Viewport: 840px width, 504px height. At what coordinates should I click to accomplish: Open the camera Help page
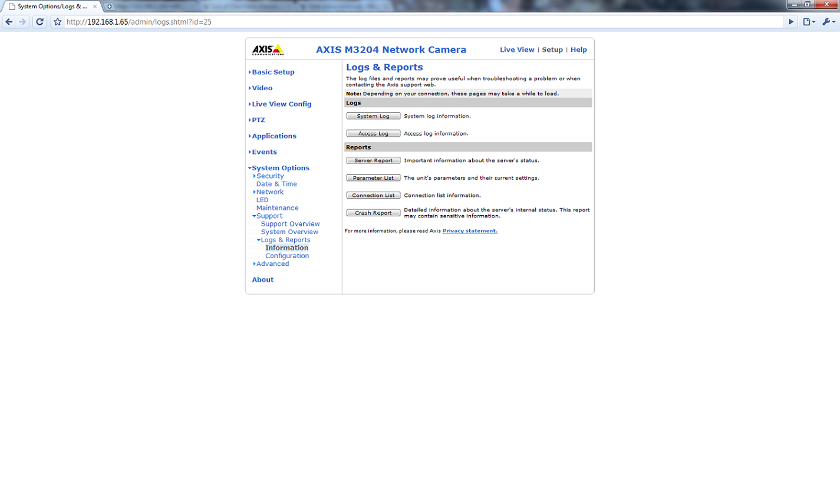coord(578,50)
